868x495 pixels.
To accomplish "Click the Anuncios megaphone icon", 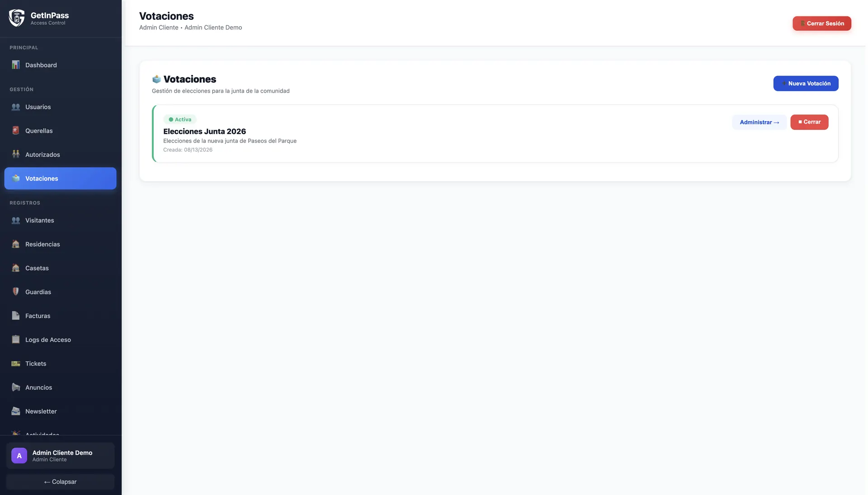I will pos(16,387).
